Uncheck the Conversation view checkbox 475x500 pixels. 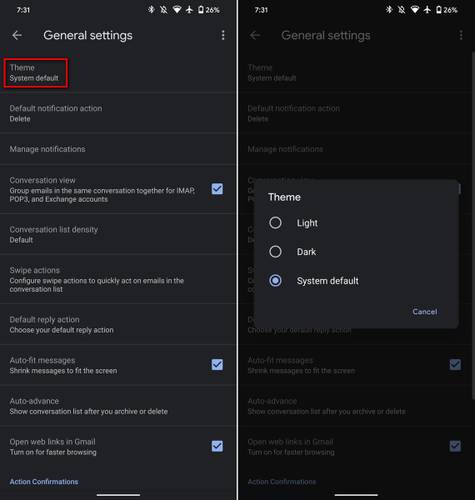217,189
